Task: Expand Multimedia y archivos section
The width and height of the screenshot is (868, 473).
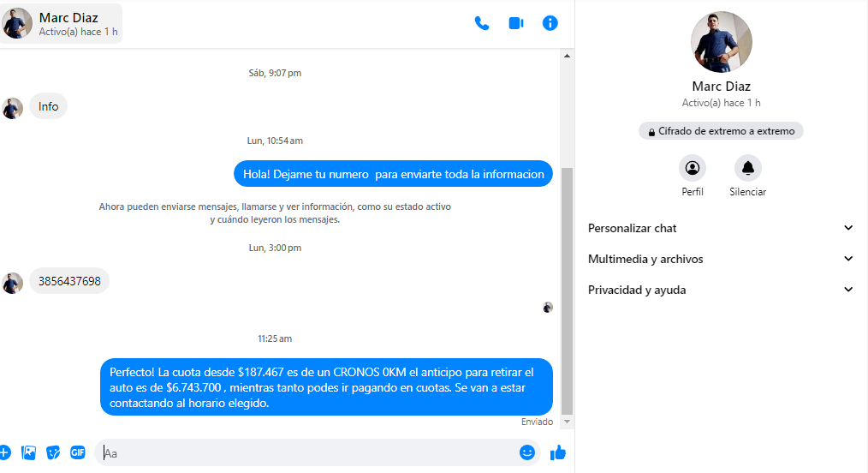Action: [721, 259]
